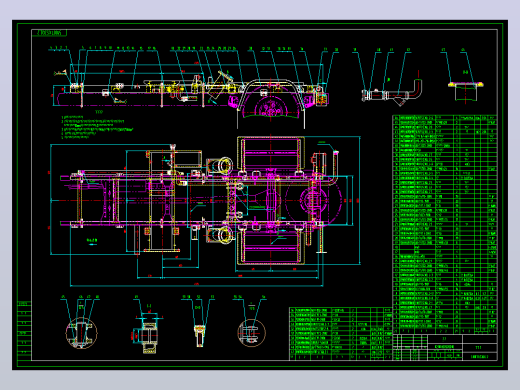
Task: Click the upper magenta wheel block in plan view
Action: 270,154
